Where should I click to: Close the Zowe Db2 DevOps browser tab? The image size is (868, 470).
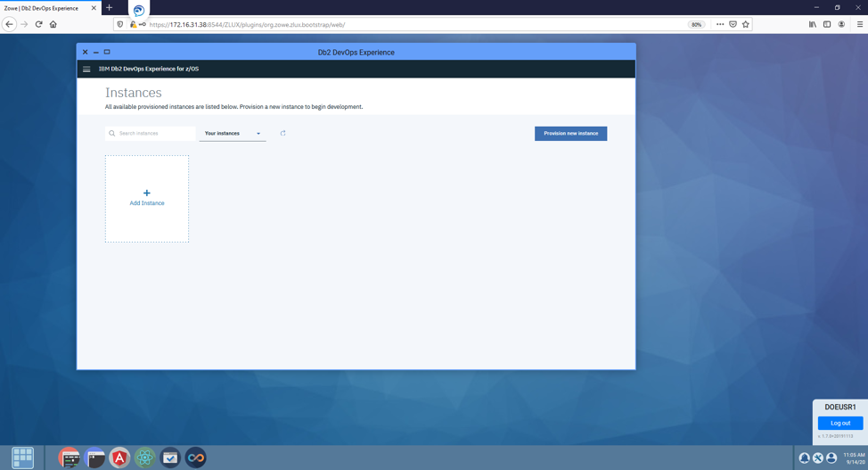(94, 8)
